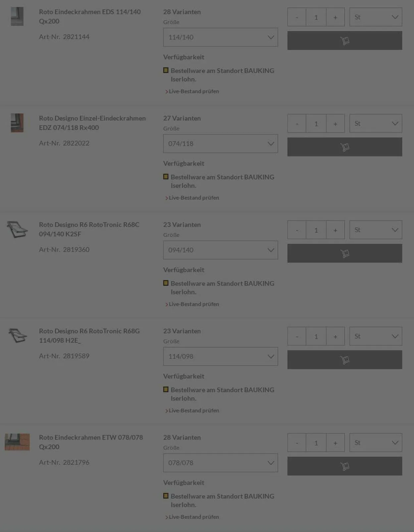Increase quantity for RotoTronic R68G 114/098
Screen dimensions: 414x532
(335, 336)
